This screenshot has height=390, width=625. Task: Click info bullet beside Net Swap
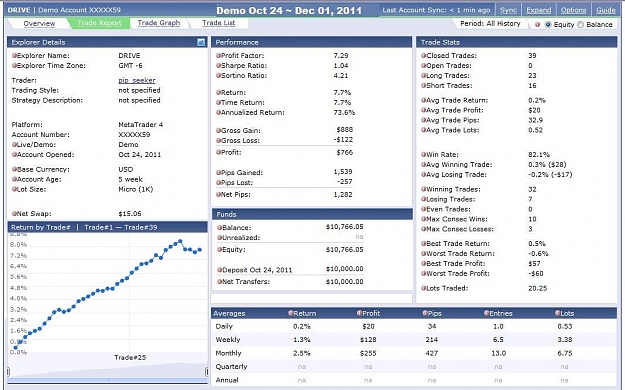(x=14, y=214)
